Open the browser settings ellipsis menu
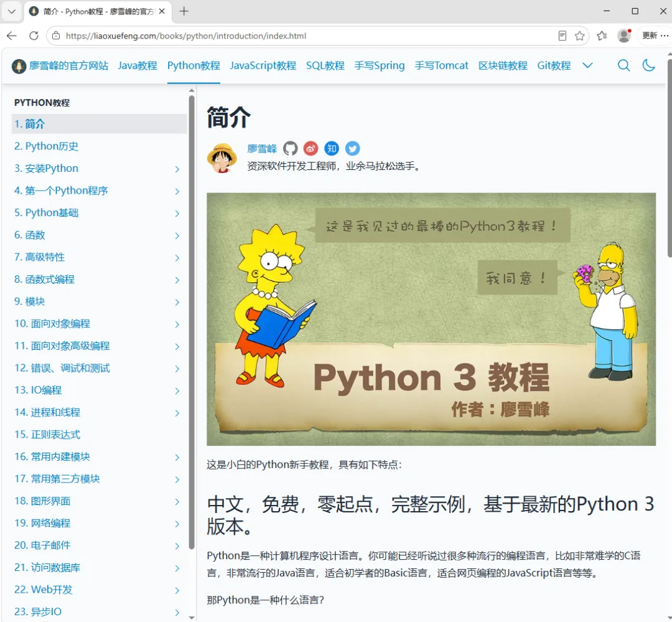The height and width of the screenshot is (622, 672). pos(665,35)
